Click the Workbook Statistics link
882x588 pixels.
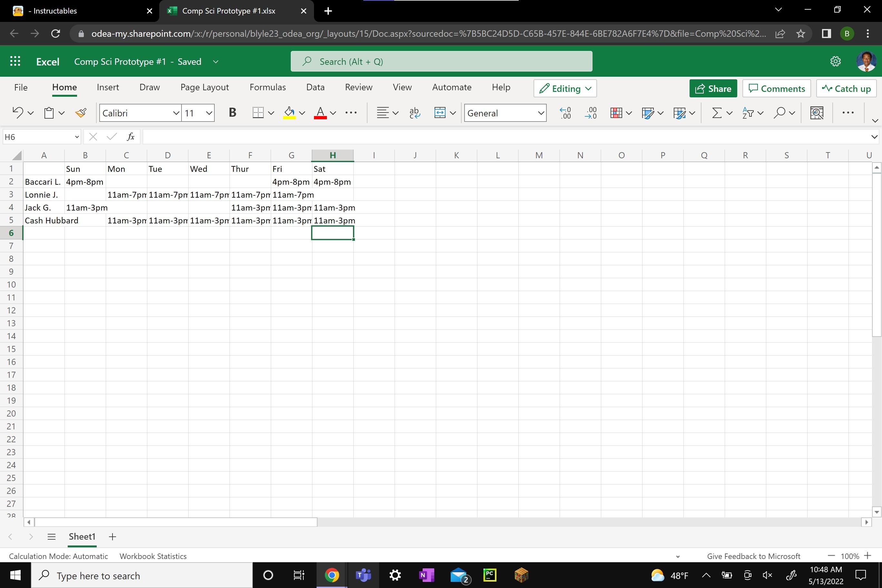[153, 556]
